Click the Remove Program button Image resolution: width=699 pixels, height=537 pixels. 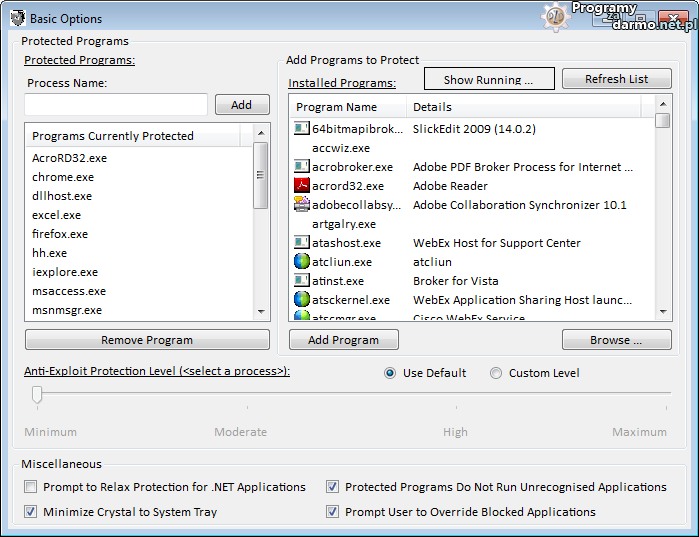(x=147, y=340)
